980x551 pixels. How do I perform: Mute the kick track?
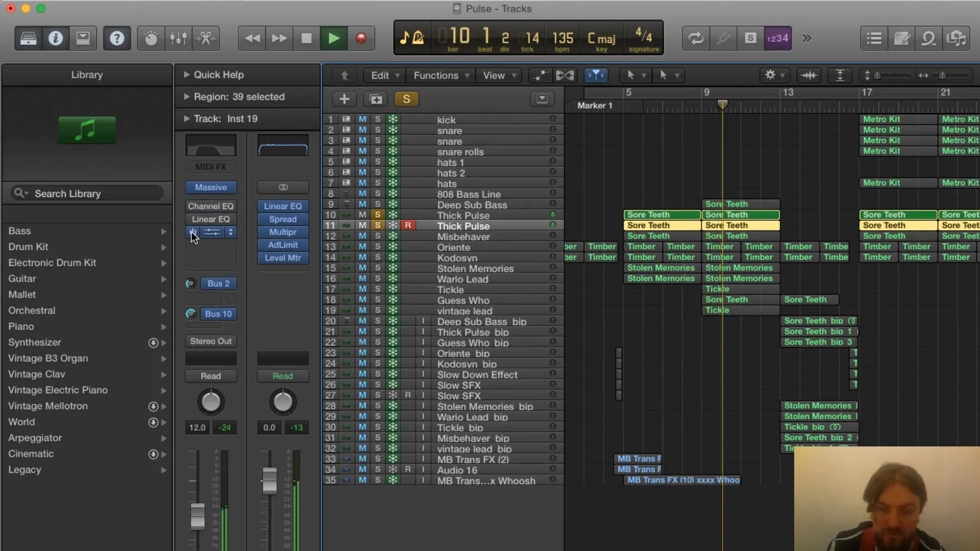click(362, 119)
